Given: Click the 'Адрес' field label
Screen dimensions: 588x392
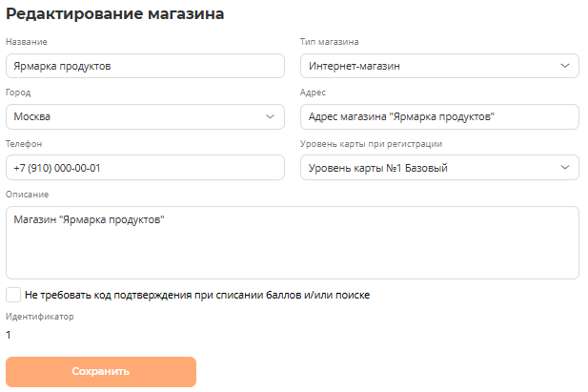Looking at the screenshot, I should (313, 93).
